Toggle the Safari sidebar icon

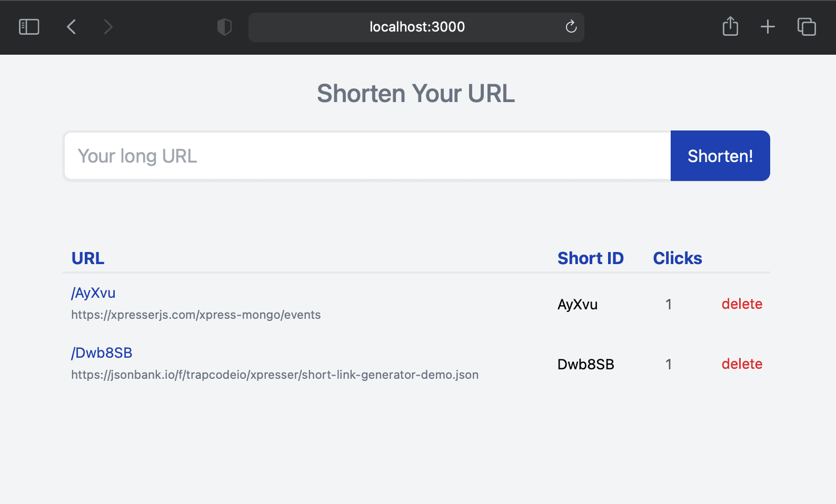pyautogui.click(x=29, y=27)
